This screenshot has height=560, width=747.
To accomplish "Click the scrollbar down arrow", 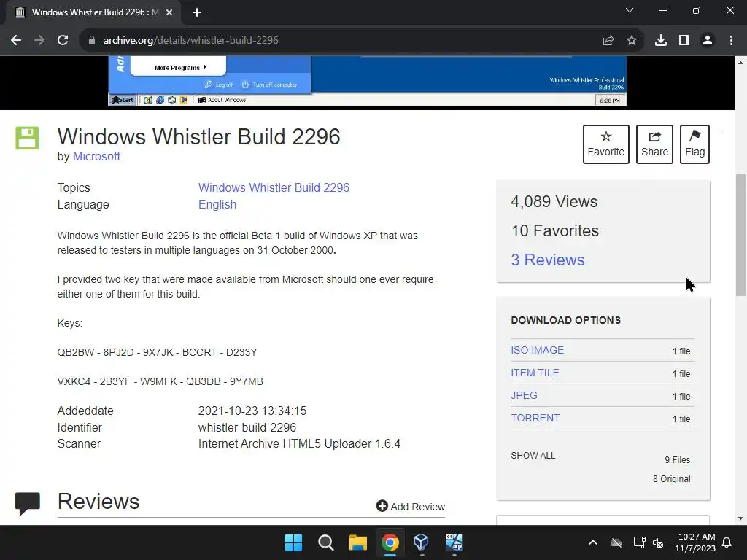I will point(740,518).
